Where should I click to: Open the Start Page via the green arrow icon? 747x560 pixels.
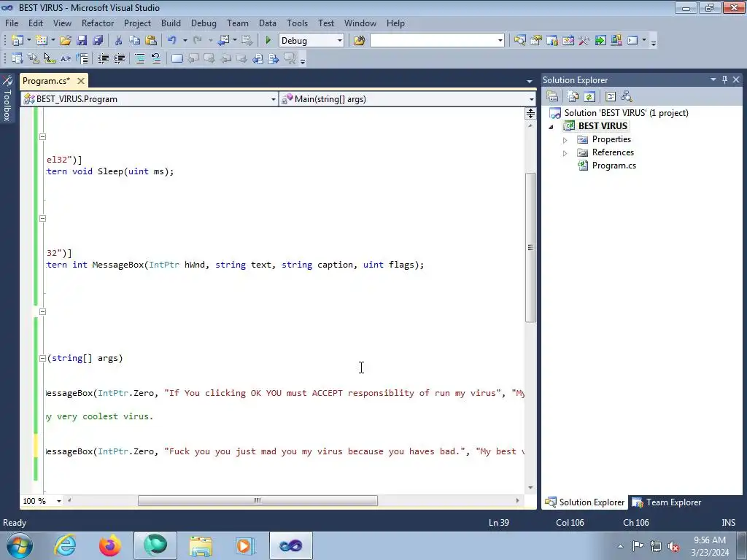point(600,41)
